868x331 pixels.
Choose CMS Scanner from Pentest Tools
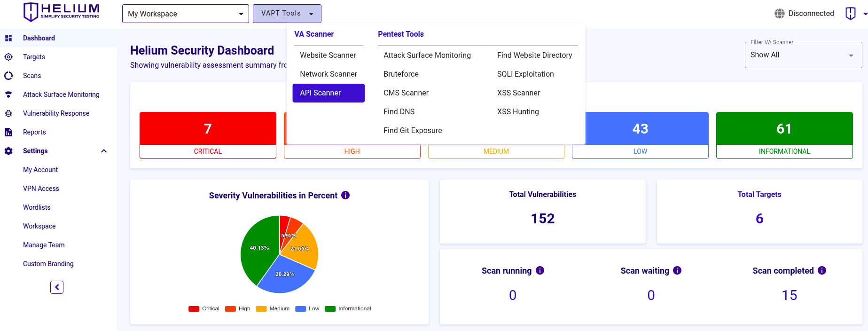click(406, 93)
